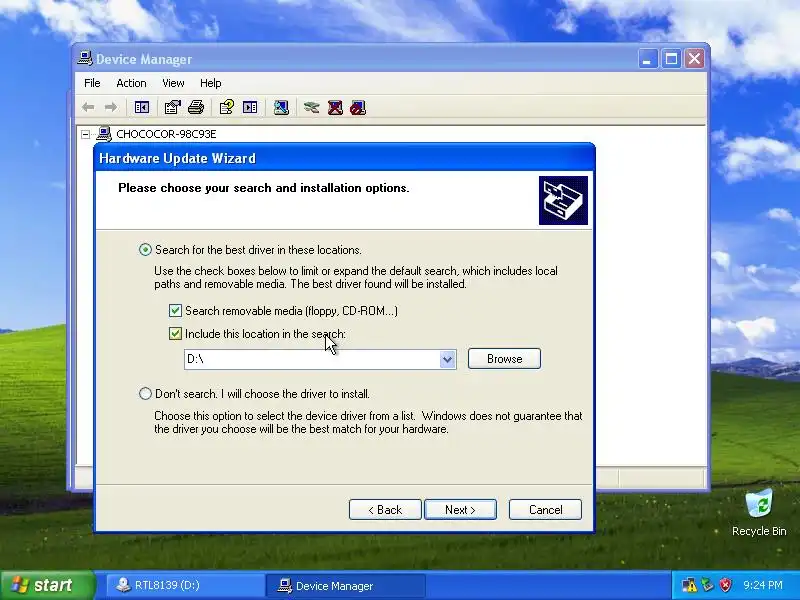800x600 pixels.
Task: Minimize the Device Manager window
Action: (x=647, y=59)
